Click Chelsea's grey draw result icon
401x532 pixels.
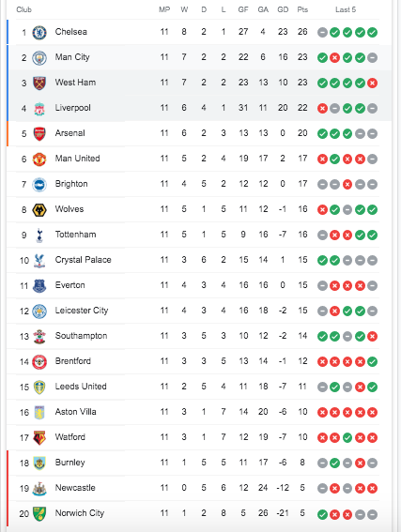pos(322,33)
